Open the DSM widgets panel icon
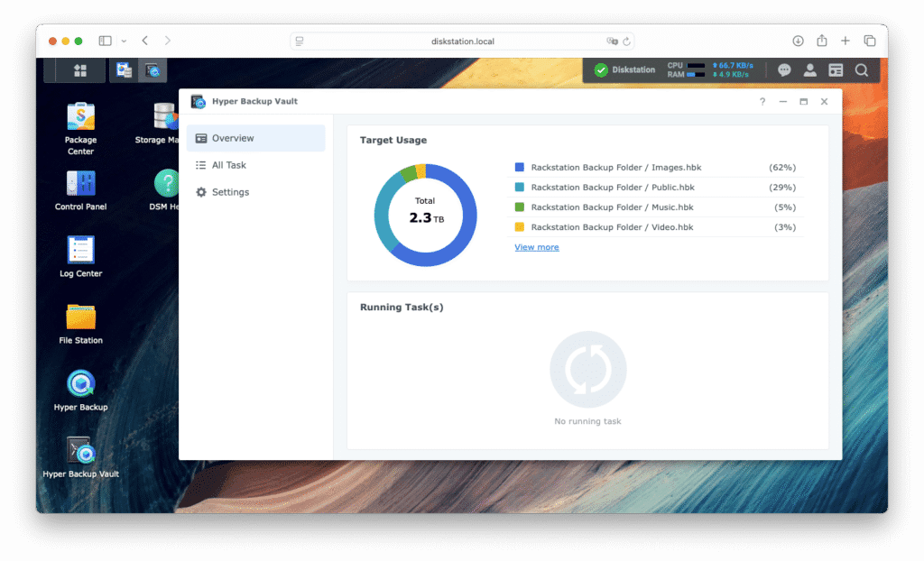924x561 pixels. (x=836, y=70)
